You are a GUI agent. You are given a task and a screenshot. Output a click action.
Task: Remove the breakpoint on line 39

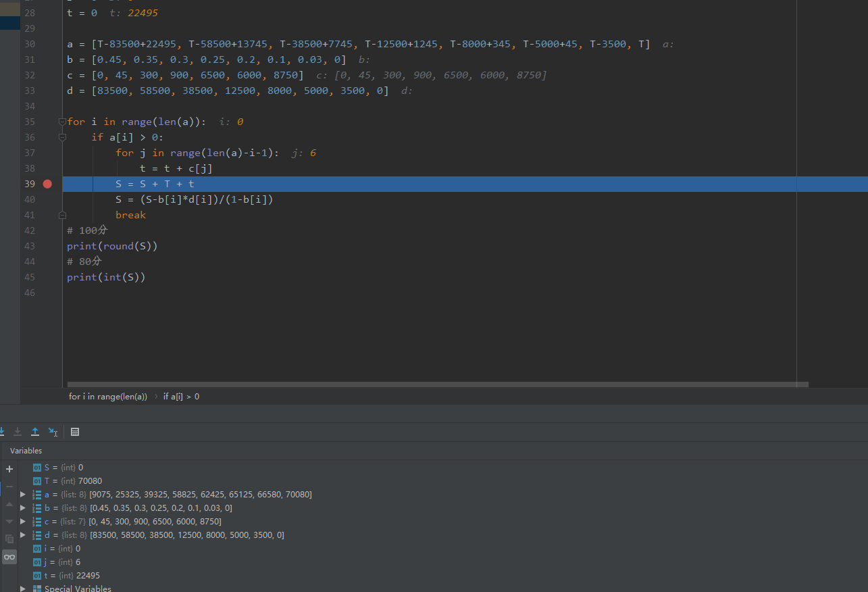click(x=47, y=184)
